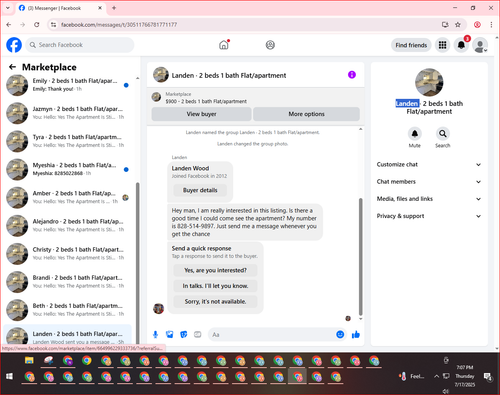This screenshot has width=500, height=395.
Task: Open Windows Start menu
Action: [x=9, y=377]
